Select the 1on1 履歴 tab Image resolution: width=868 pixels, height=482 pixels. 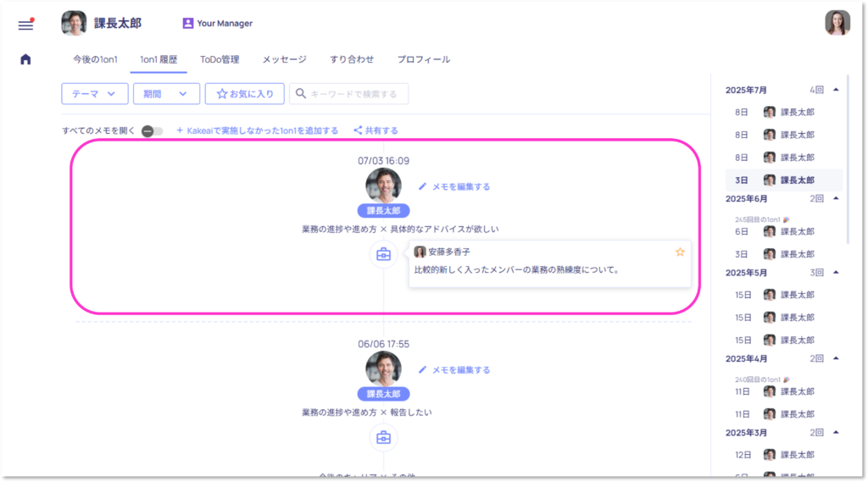159,59
